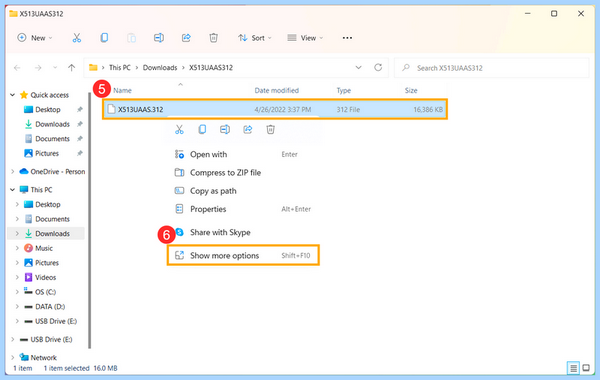Open the Recent locations dropdown arrow

tap(55, 68)
